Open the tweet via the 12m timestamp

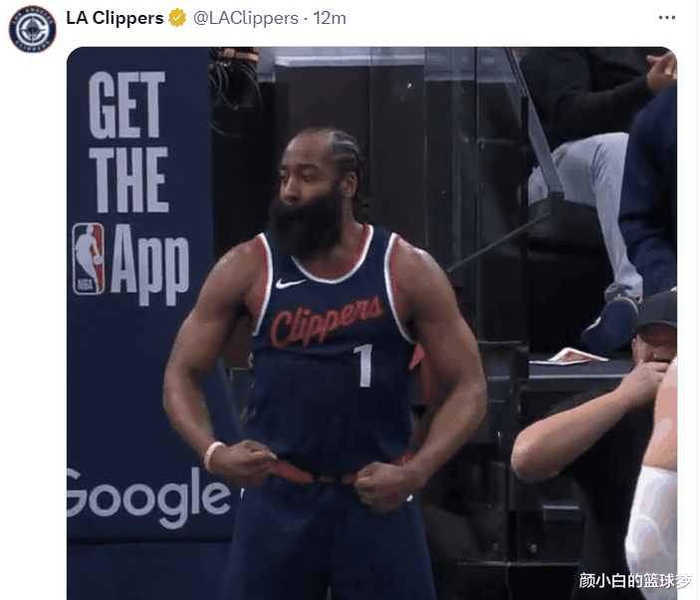[330, 18]
